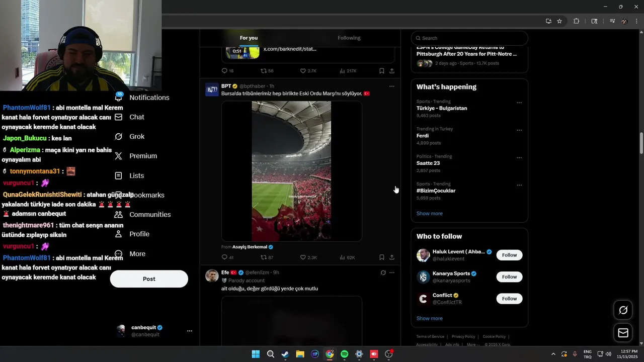Play the stadium video in BPT tweet
Image resolution: width=644 pixels, height=362 pixels.
[291, 171]
